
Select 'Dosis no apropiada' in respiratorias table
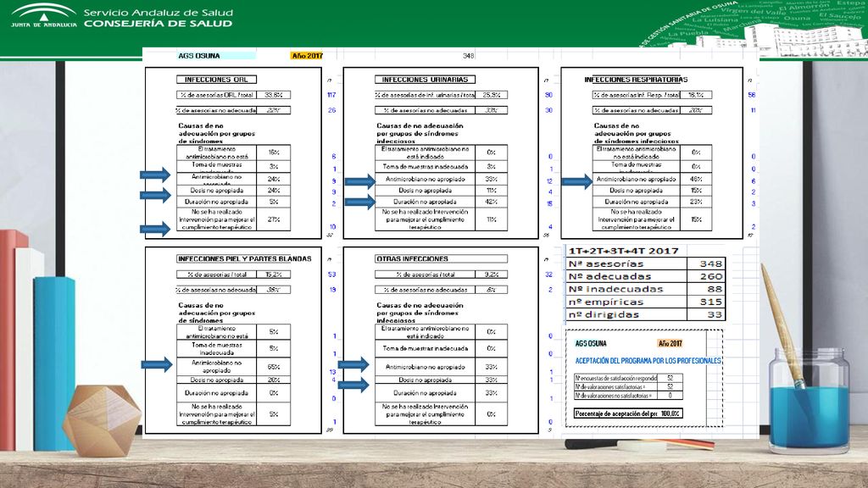click(636, 191)
